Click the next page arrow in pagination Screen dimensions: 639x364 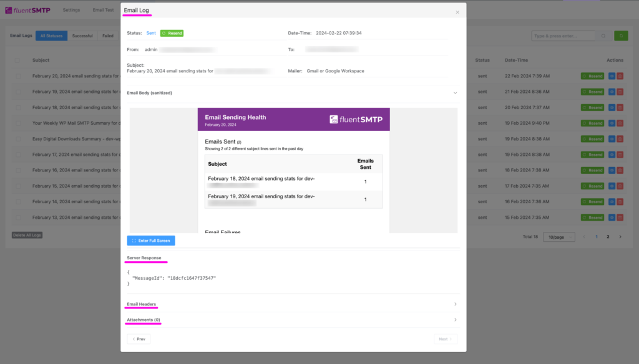pos(620,237)
